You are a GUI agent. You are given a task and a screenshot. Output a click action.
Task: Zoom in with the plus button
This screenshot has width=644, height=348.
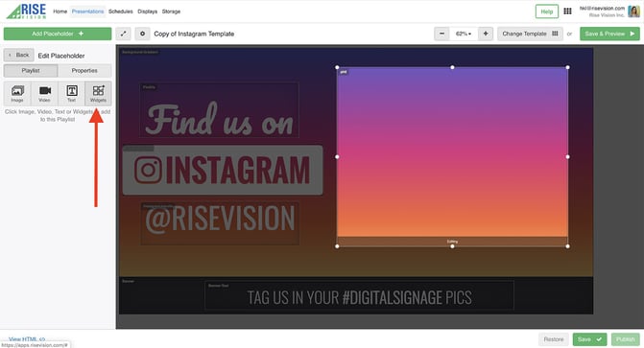(x=486, y=34)
